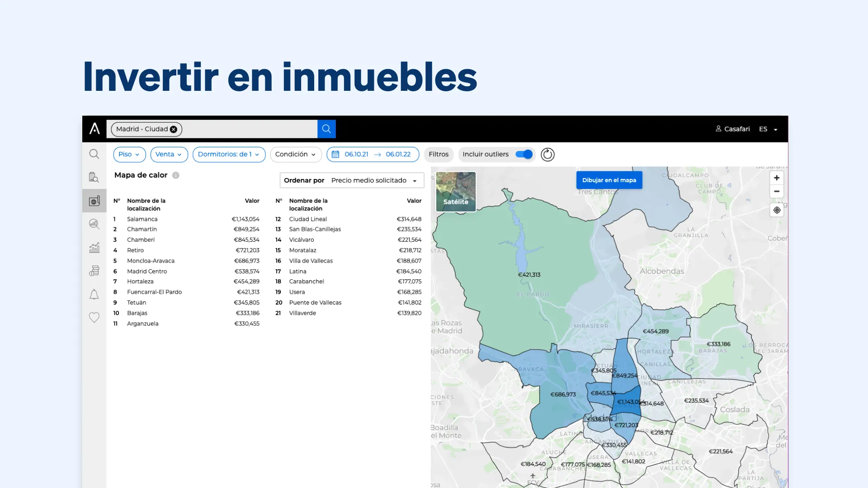Zoom in on the map

pos(777,178)
